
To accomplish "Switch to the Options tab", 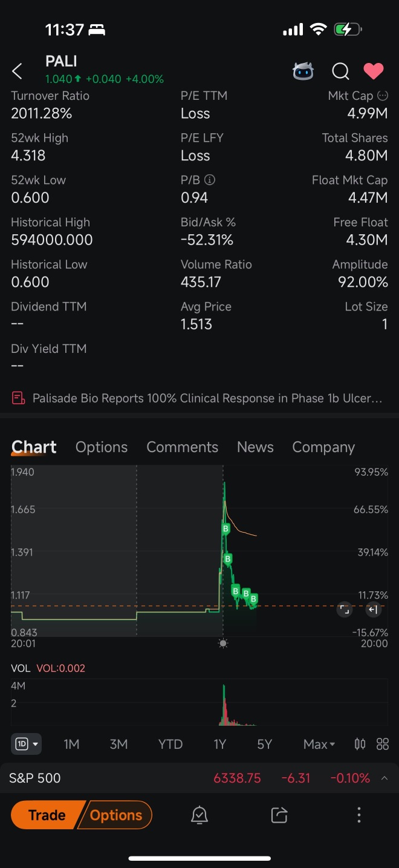I will click(x=102, y=447).
